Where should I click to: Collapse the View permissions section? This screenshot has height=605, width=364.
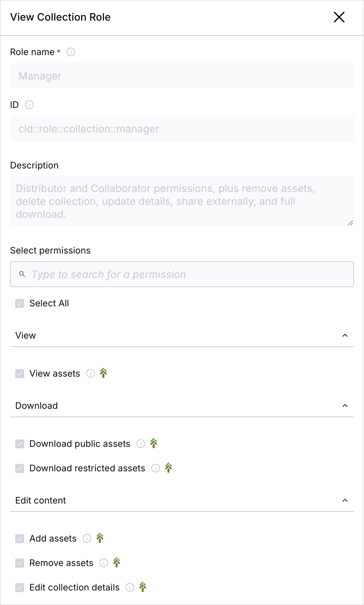pyautogui.click(x=345, y=336)
